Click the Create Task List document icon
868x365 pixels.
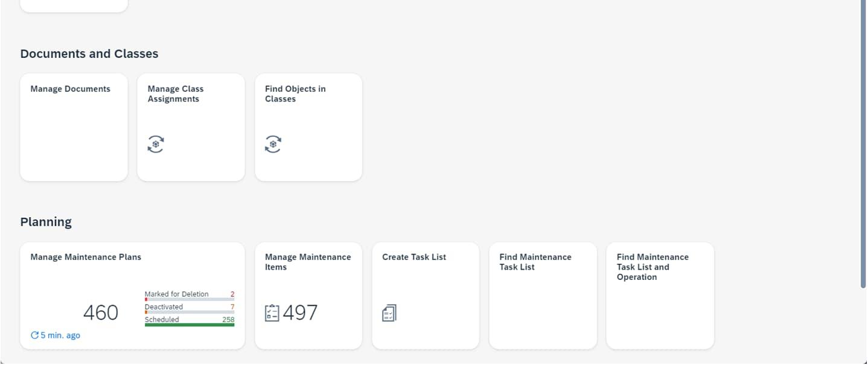389,313
